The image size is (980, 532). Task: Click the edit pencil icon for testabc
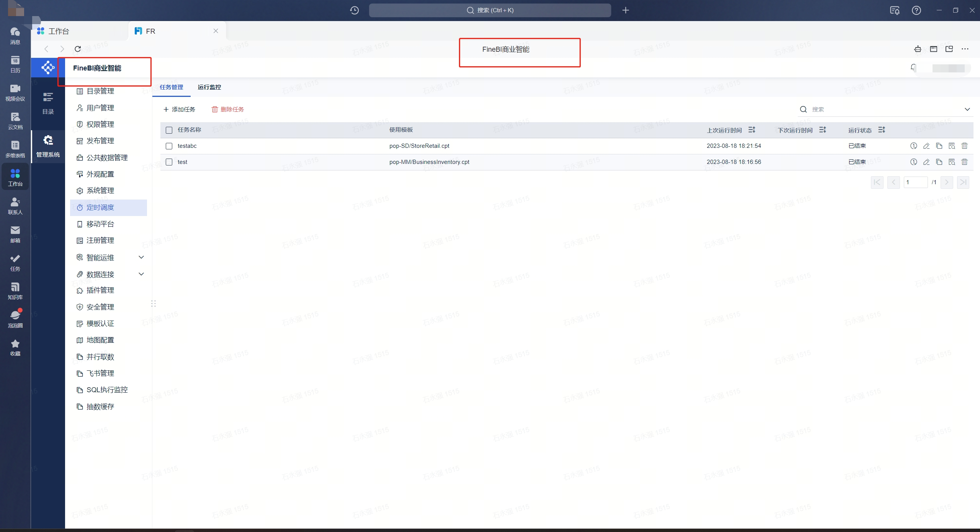tap(926, 146)
